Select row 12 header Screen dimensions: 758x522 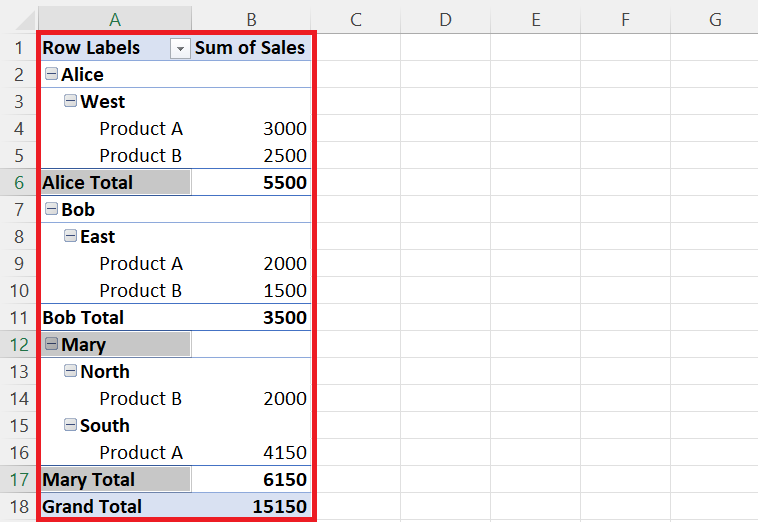point(19,344)
